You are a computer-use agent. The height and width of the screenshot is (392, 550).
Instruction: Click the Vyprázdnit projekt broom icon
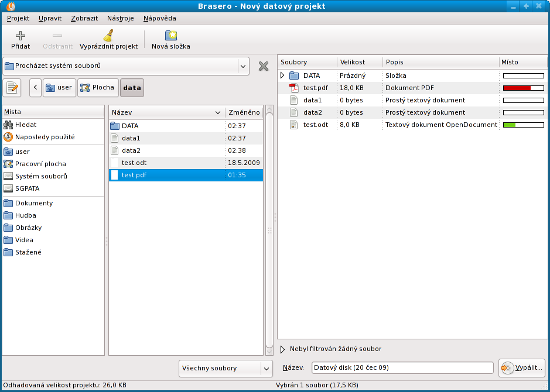108,36
